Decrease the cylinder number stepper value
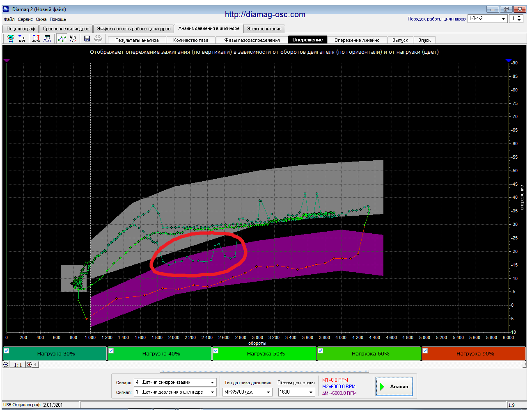Screen dimensions: 532x410 coord(519,20)
